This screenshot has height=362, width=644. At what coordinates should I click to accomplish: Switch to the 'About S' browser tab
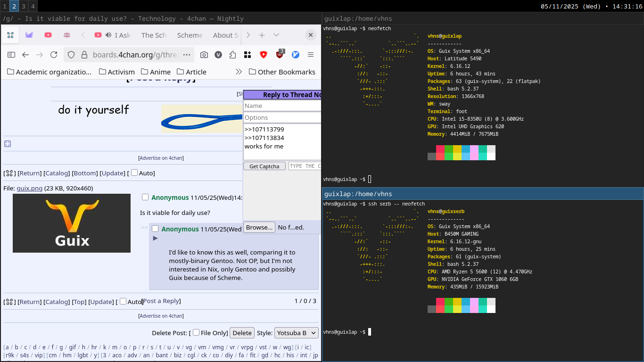pos(224,35)
